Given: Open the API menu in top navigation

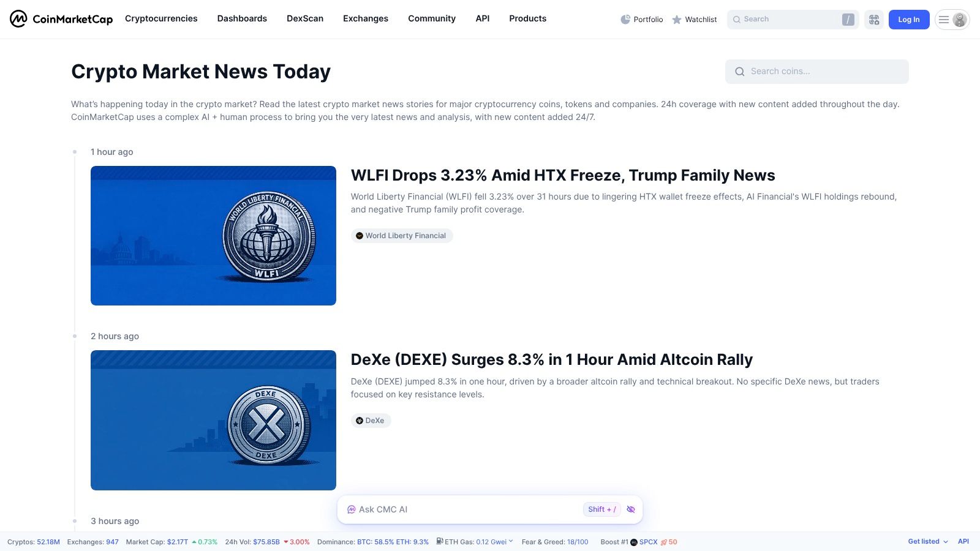Looking at the screenshot, I should coord(483,18).
